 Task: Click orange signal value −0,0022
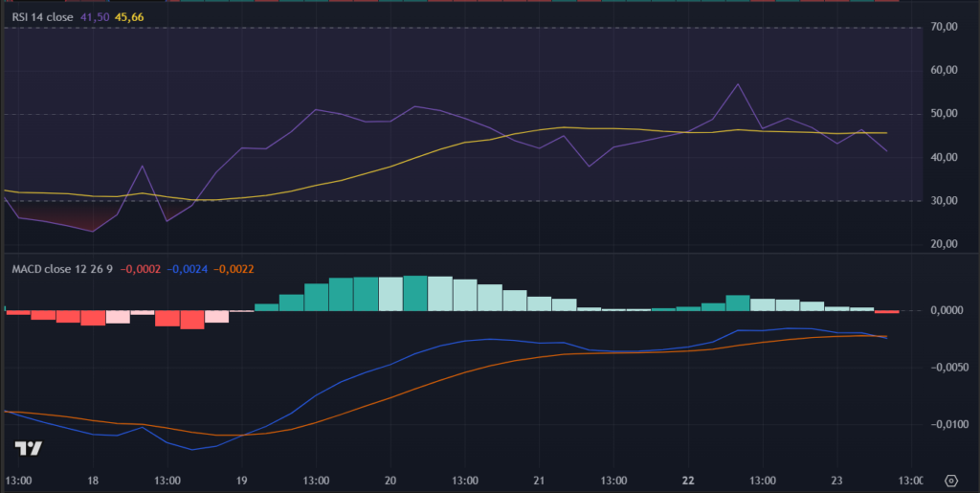pos(234,269)
